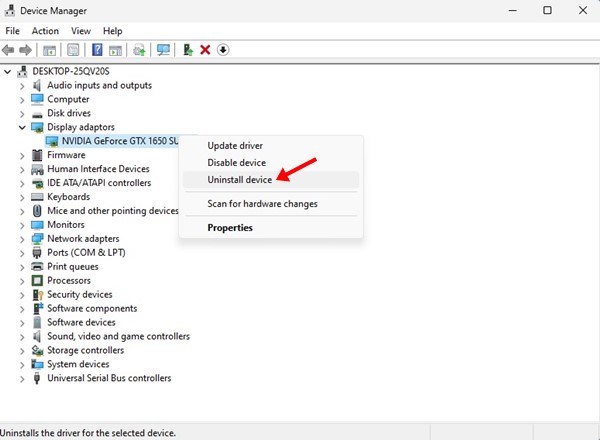Click the Audio inputs and outputs speaker icon
This screenshot has height=440, width=600.
point(37,85)
